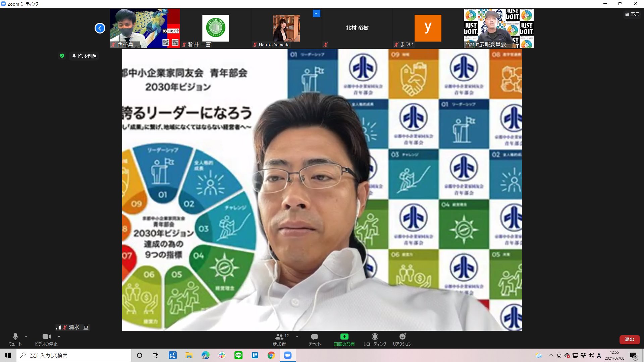644x362 pixels.
Task: Start screen sharing with green button
Action: coord(344,339)
